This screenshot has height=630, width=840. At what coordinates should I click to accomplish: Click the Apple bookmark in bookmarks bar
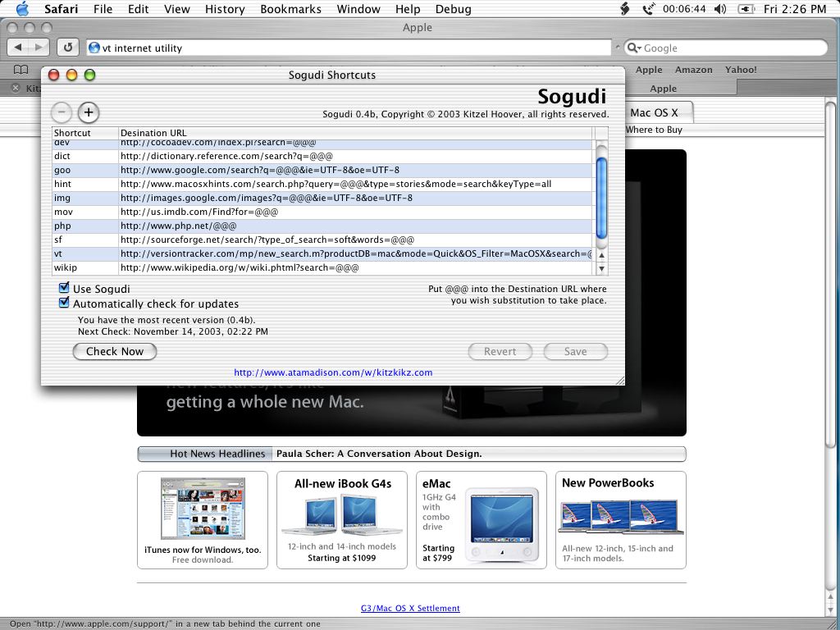649,70
